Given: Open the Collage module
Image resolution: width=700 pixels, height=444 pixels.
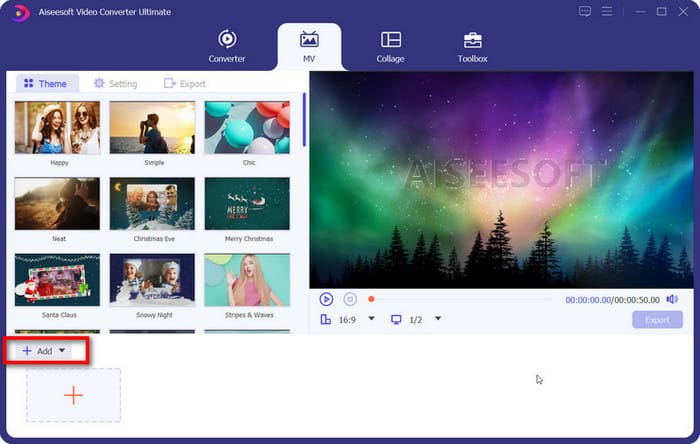Looking at the screenshot, I should click(x=390, y=46).
